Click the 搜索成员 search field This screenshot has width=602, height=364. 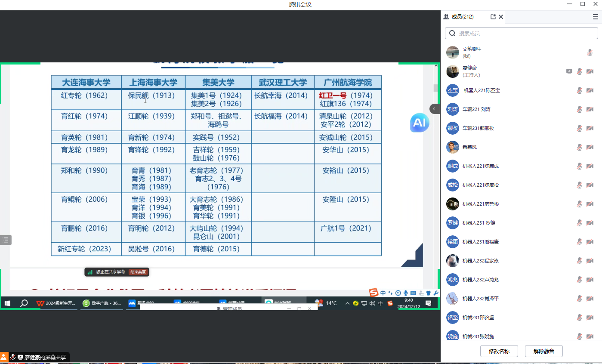[525, 33]
